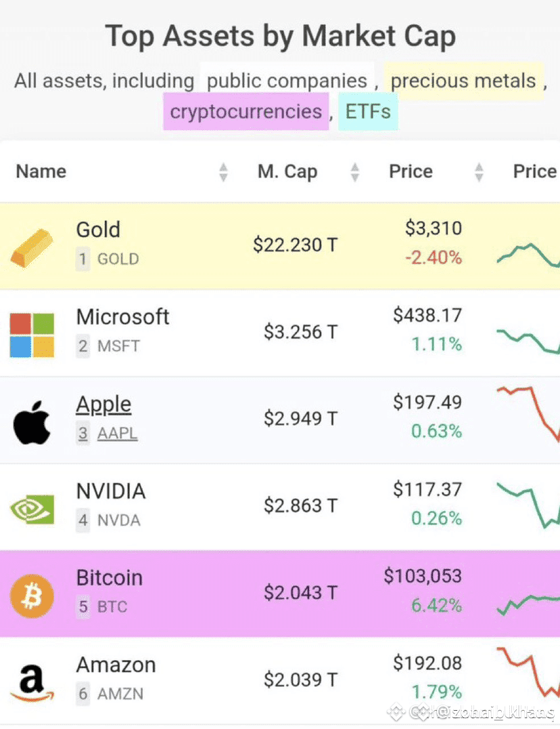Toggle the cryptocurrencies filter tag
This screenshot has width=560, height=729.
point(246,112)
